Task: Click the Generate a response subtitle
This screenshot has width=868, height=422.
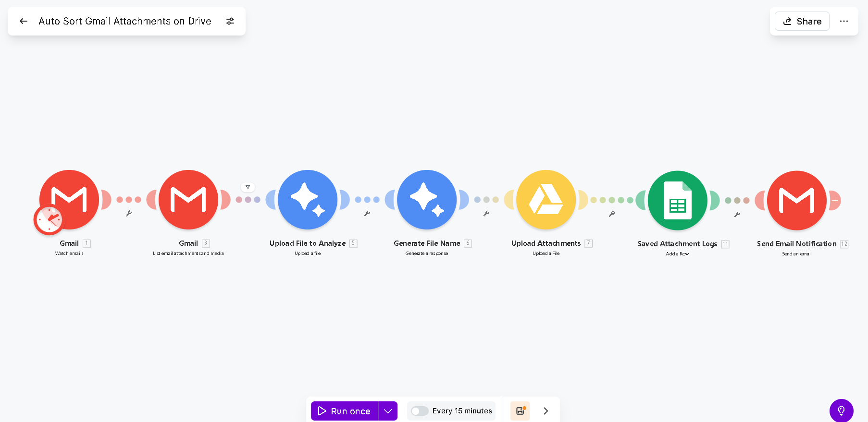Action: coord(427,253)
